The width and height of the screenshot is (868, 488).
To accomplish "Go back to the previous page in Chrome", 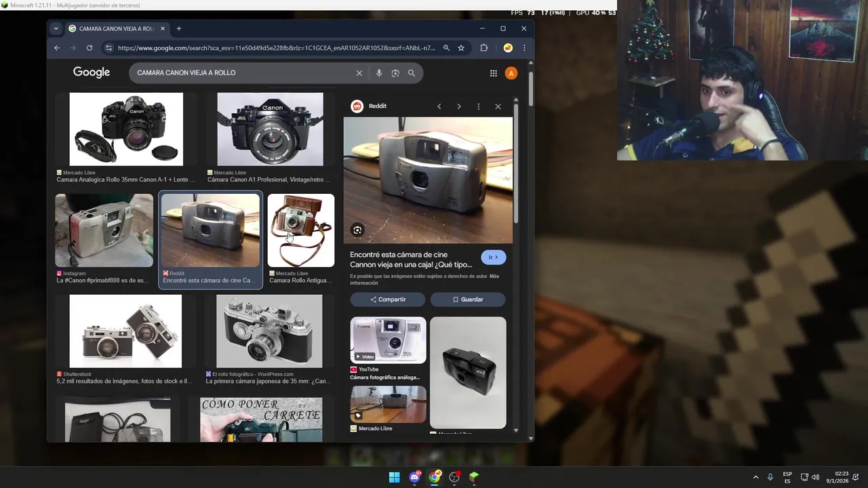I will 57,48.
